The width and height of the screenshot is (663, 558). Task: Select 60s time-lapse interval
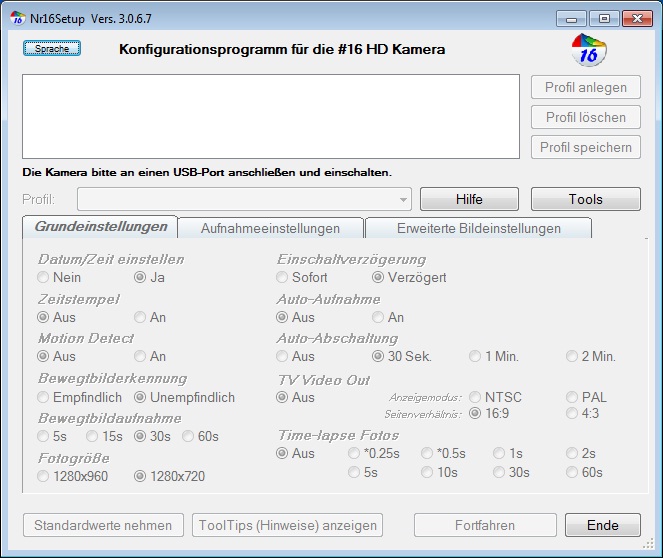(x=584, y=472)
